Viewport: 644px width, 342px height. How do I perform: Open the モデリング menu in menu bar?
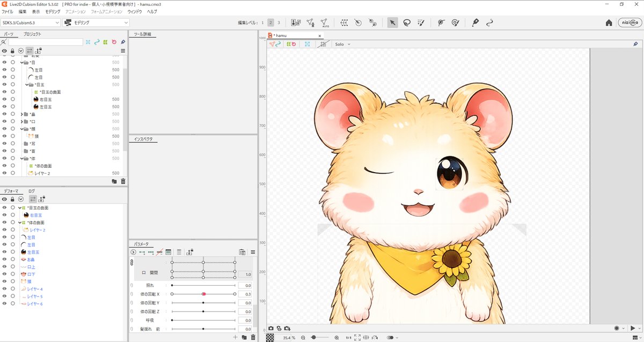pyautogui.click(x=53, y=11)
